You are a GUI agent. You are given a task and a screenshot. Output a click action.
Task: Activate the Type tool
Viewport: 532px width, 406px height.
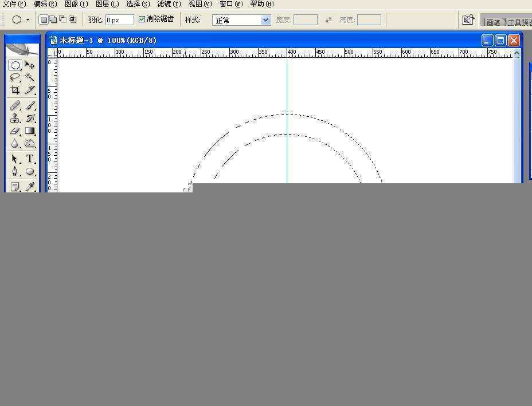click(x=29, y=159)
